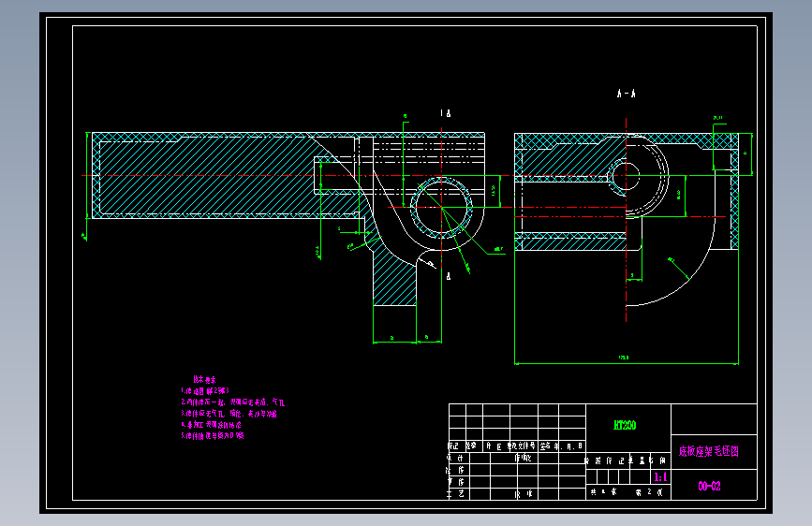
Task: Click the small circle in section A-A view
Action: (626, 176)
